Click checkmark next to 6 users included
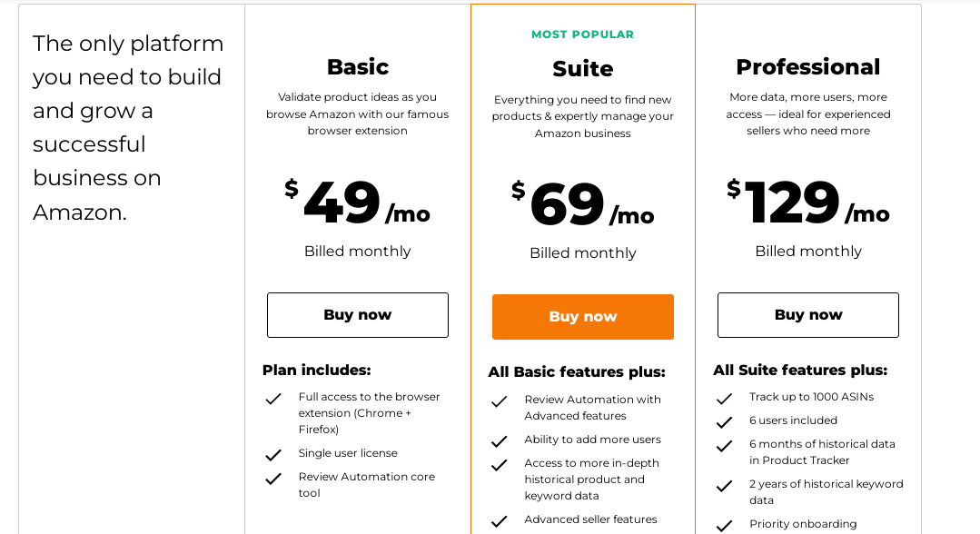This screenshot has height=534, width=980. pos(724,422)
